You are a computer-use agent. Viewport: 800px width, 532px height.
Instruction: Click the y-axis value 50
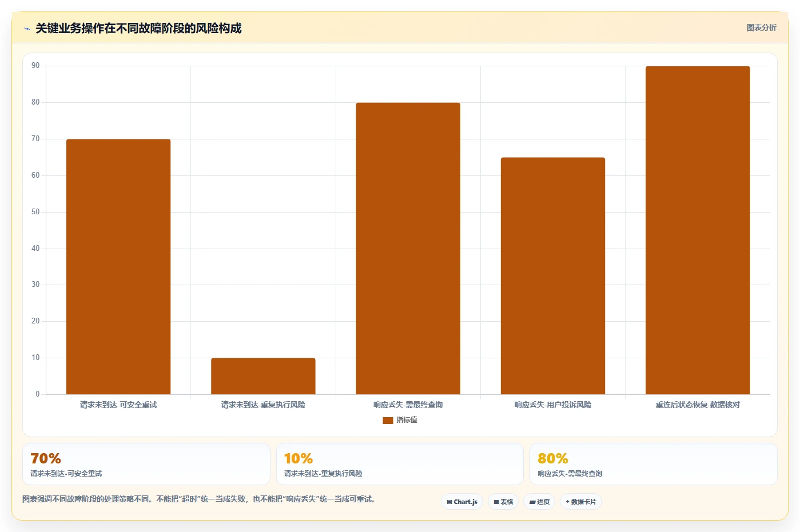(35, 212)
